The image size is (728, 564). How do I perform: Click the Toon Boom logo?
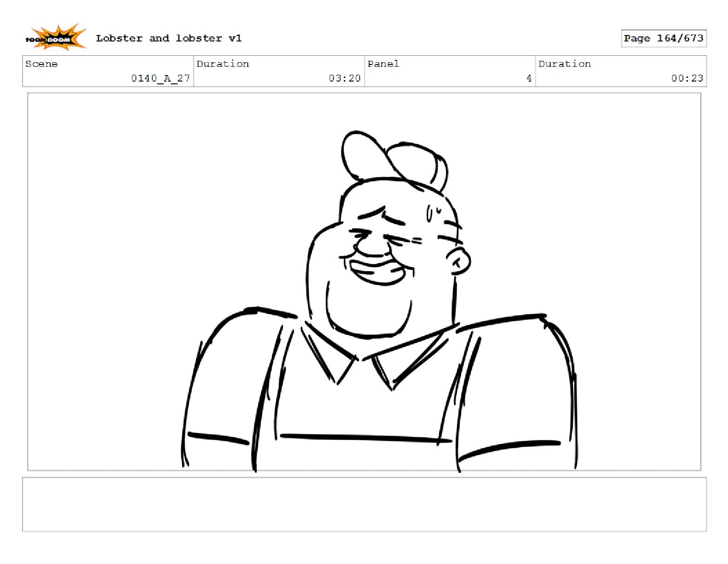[x=55, y=38]
